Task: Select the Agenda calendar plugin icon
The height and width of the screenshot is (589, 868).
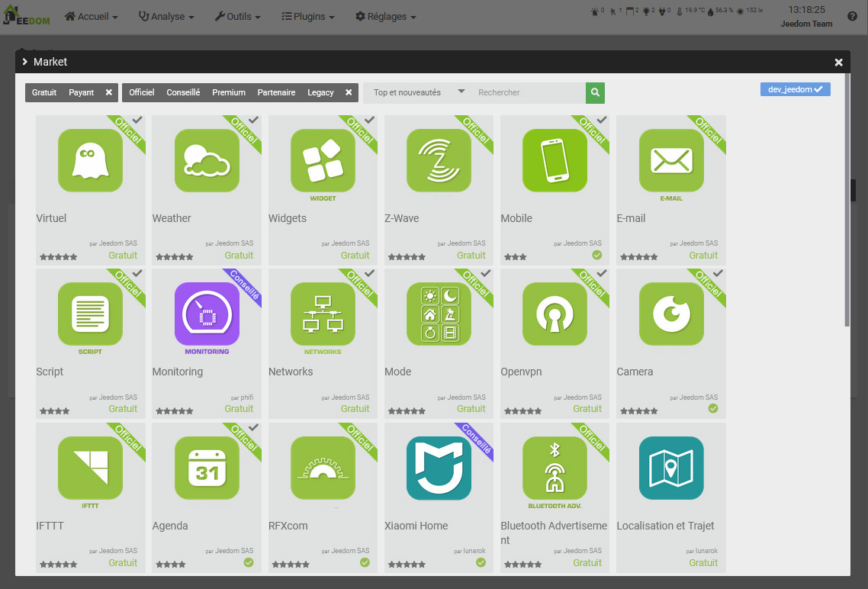Action: pos(207,468)
